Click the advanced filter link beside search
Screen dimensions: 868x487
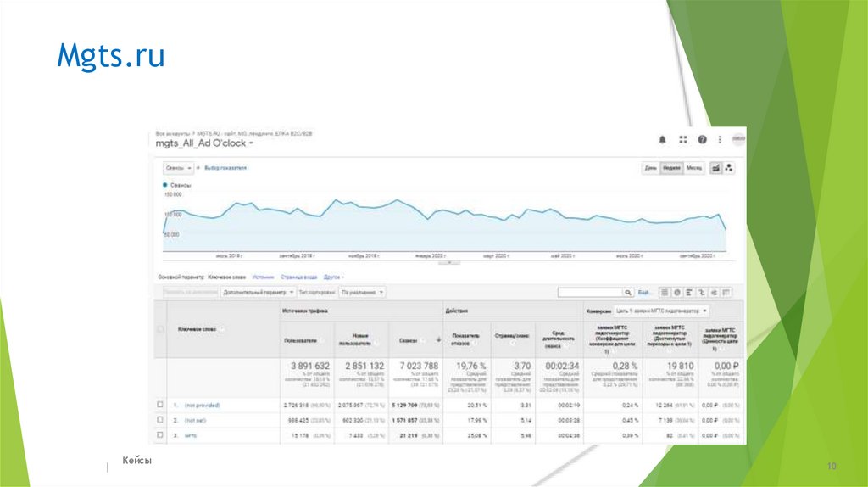(644, 293)
